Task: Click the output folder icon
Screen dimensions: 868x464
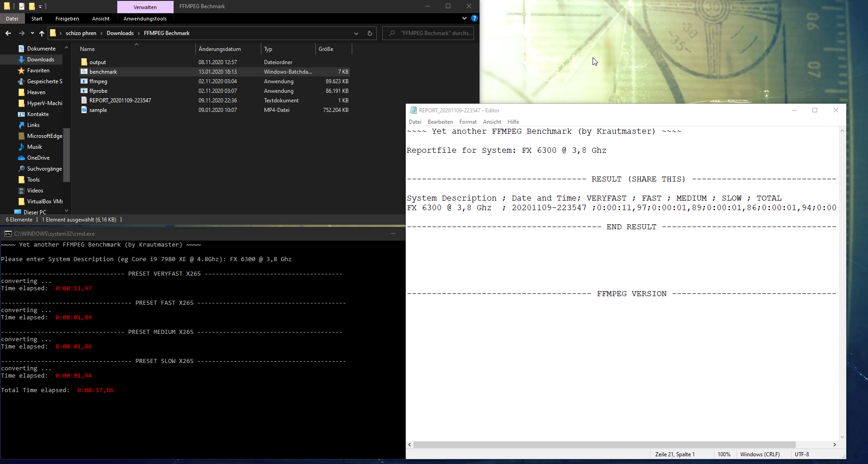Action: tap(84, 62)
